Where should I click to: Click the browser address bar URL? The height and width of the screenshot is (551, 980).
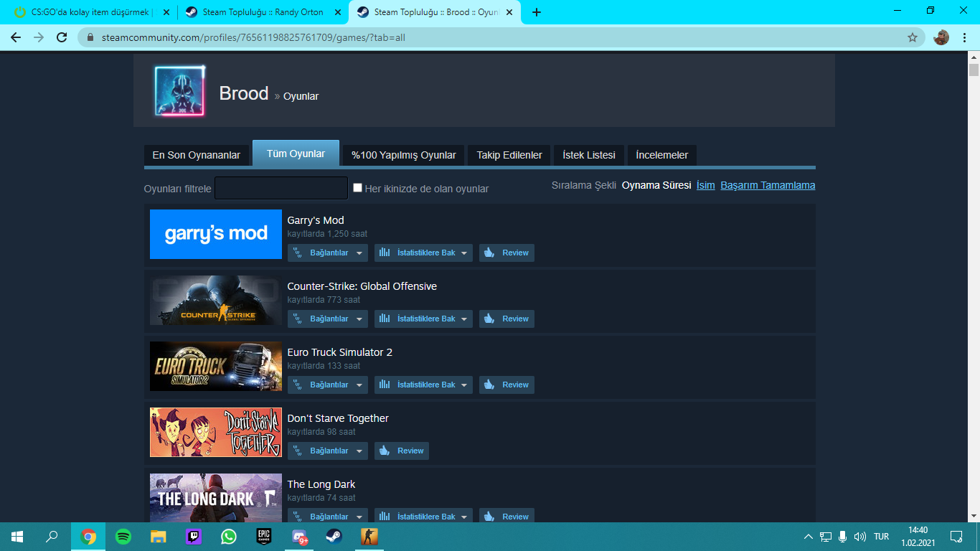coord(253,37)
